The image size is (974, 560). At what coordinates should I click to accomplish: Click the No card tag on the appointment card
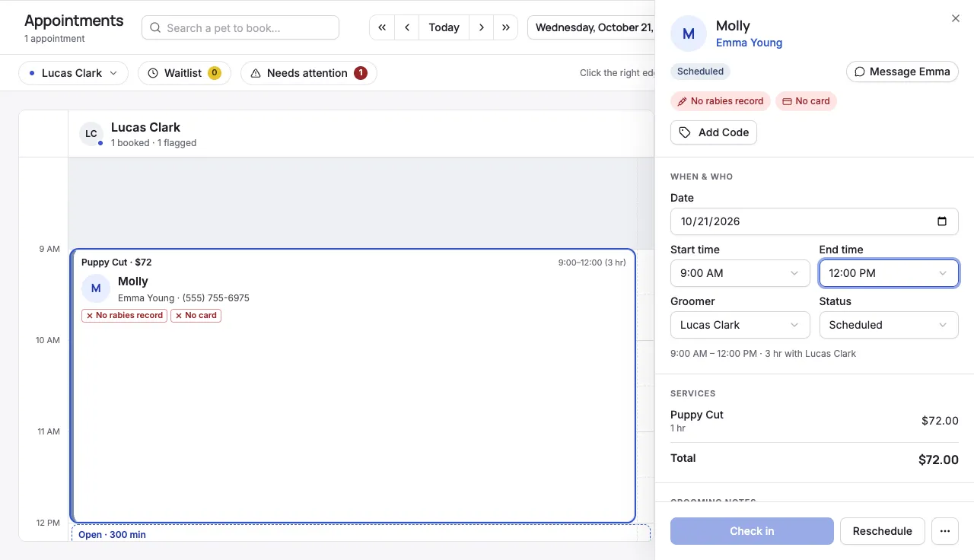(196, 316)
